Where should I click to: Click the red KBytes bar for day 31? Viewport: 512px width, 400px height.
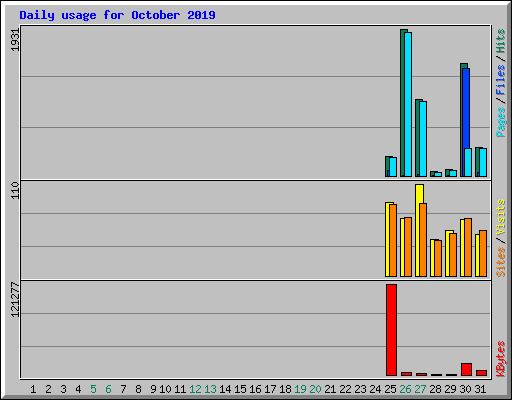coord(481,373)
